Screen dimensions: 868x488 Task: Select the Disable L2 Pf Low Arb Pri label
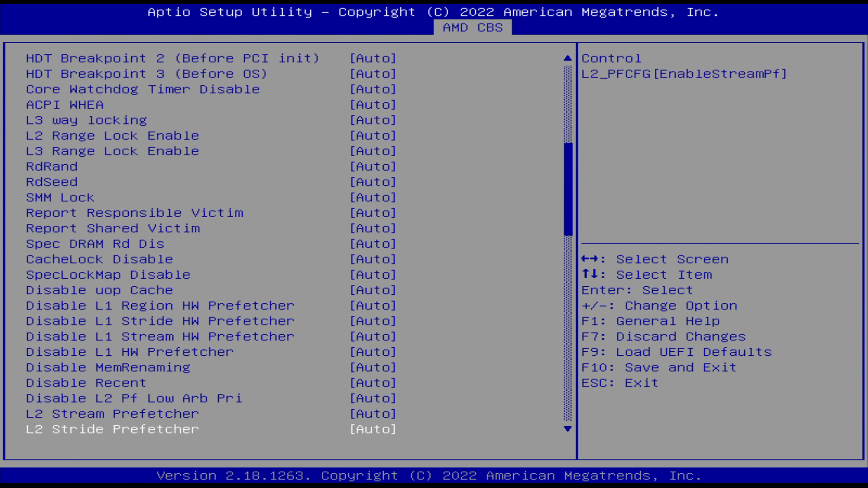click(x=134, y=398)
